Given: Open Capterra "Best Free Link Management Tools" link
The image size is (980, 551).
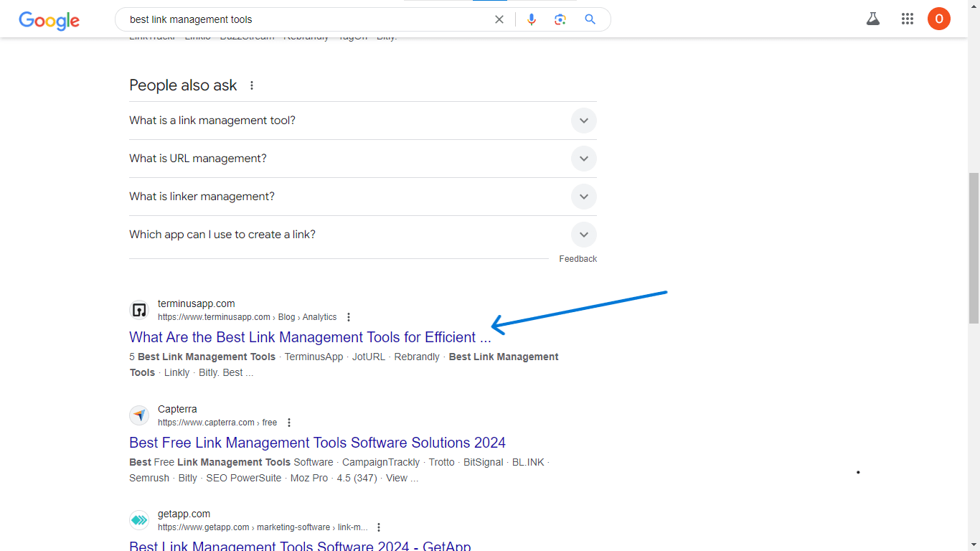Looking at the screenshot, I should (317, 443).
